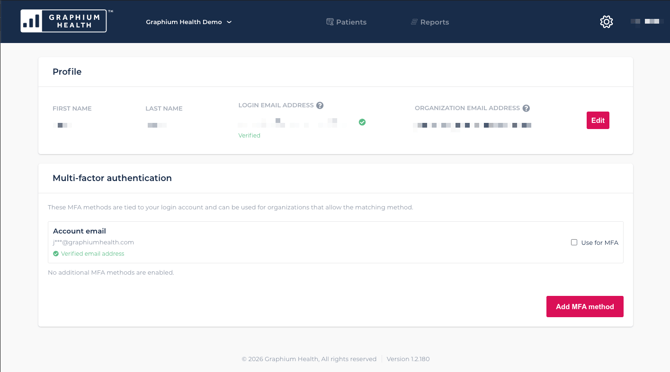
Task: Go to the Reports tab
Action: tap(430, 22)
